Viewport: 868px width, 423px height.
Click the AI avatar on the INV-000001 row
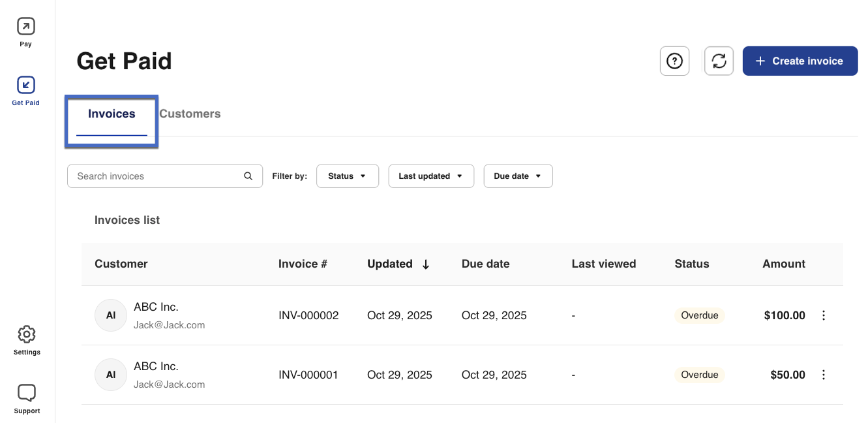click(111, 375)
